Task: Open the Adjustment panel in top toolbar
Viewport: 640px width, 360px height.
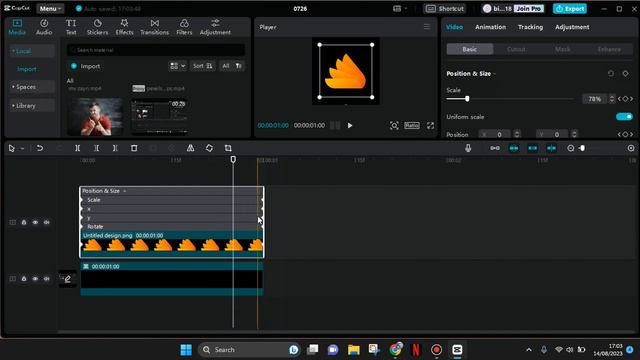Action: [215, 27]
